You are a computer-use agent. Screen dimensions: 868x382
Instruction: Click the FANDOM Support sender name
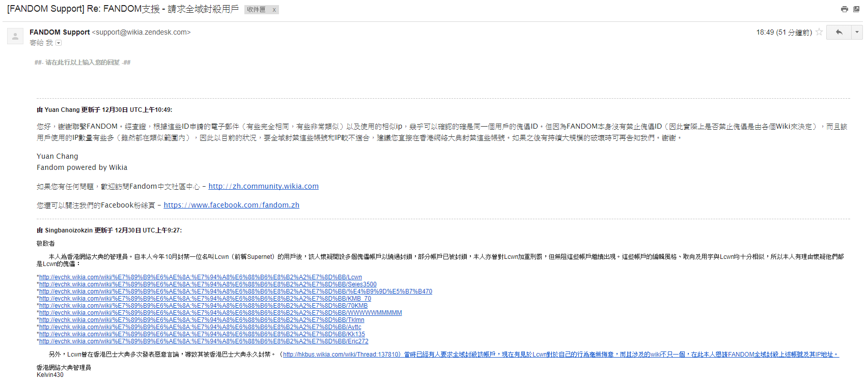[x=60, y=32]
